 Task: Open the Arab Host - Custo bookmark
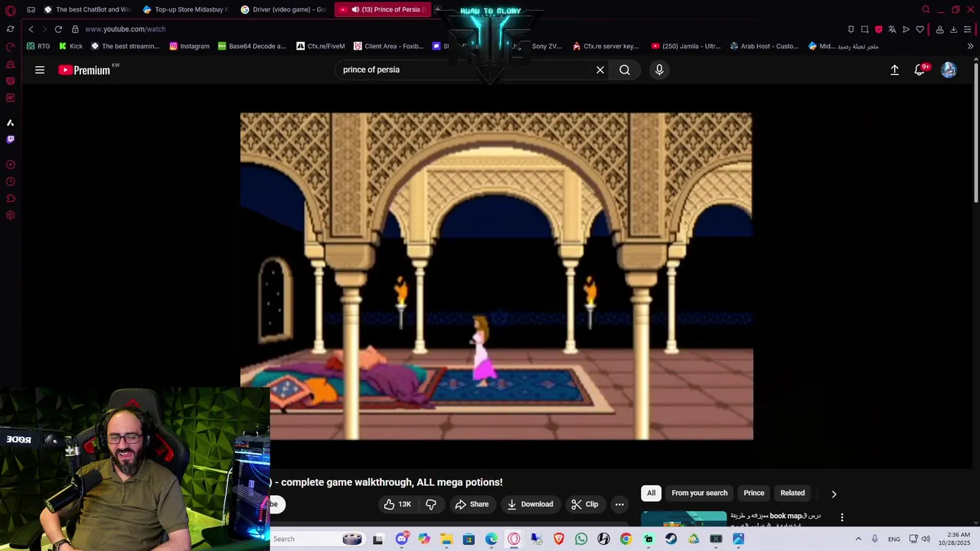(764, 46)
